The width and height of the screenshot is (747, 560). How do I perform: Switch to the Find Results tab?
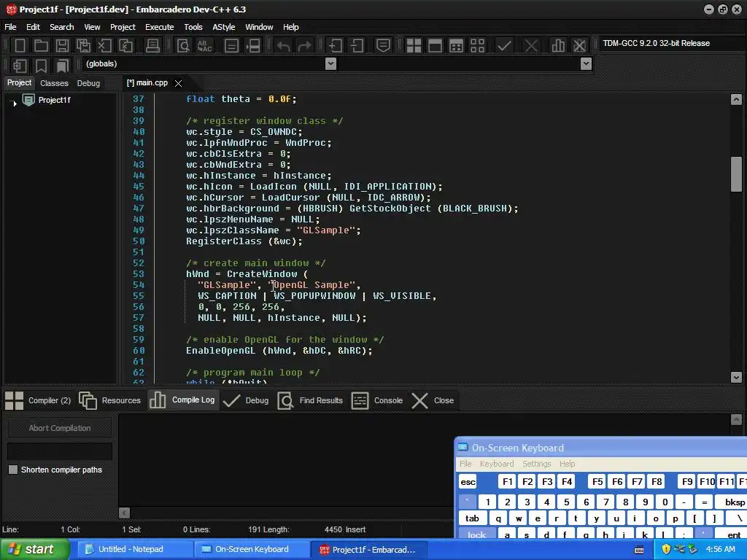tap(311, 400)
